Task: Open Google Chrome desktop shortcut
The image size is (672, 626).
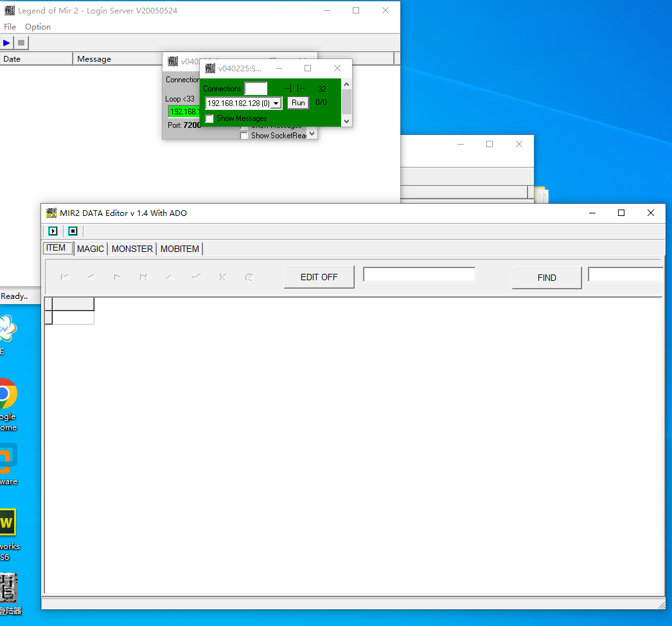Action: point(7,405)
